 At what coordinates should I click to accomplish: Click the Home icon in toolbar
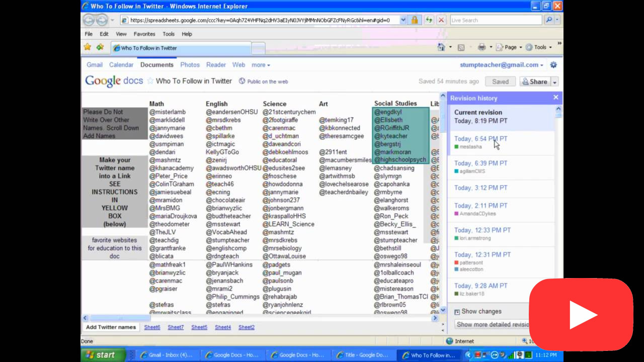[x=441, y=47]
